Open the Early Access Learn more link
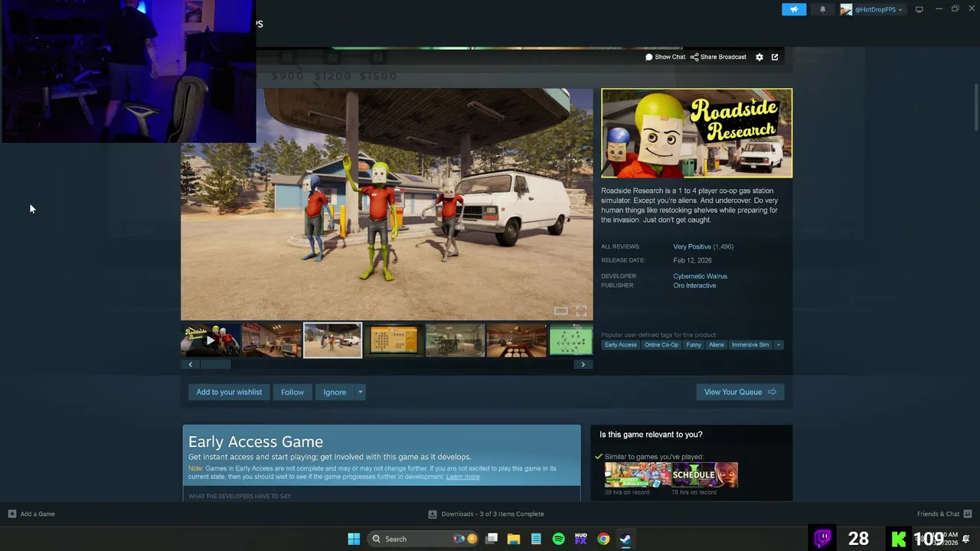Image resolution: width=980 pixels, height=551 pixels. 463,477
